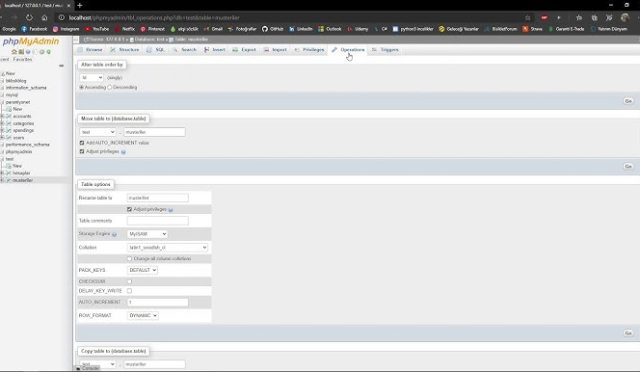Open the Instagram bookmark
Viewport: 640px width, 372px height.
coord(66,29)
